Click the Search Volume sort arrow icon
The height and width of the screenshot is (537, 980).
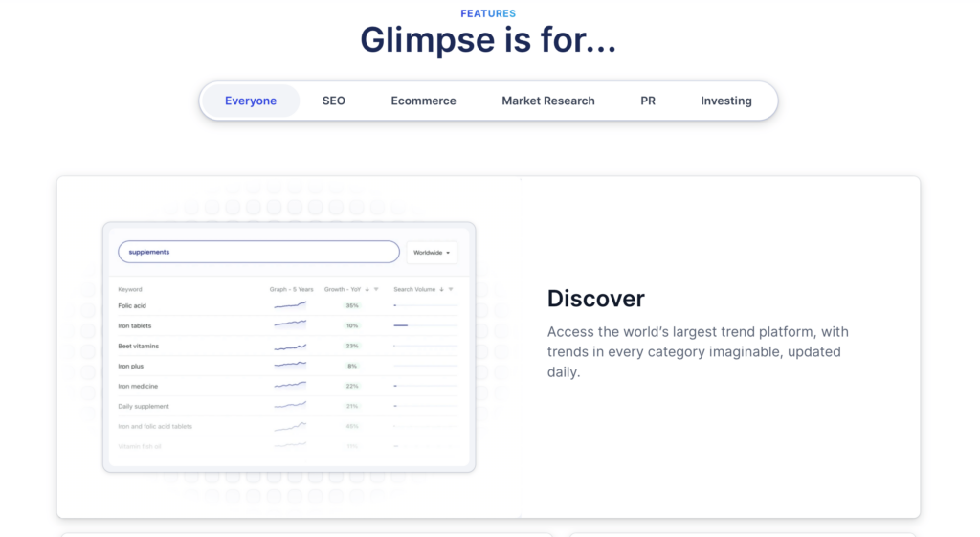coord(441,289)
